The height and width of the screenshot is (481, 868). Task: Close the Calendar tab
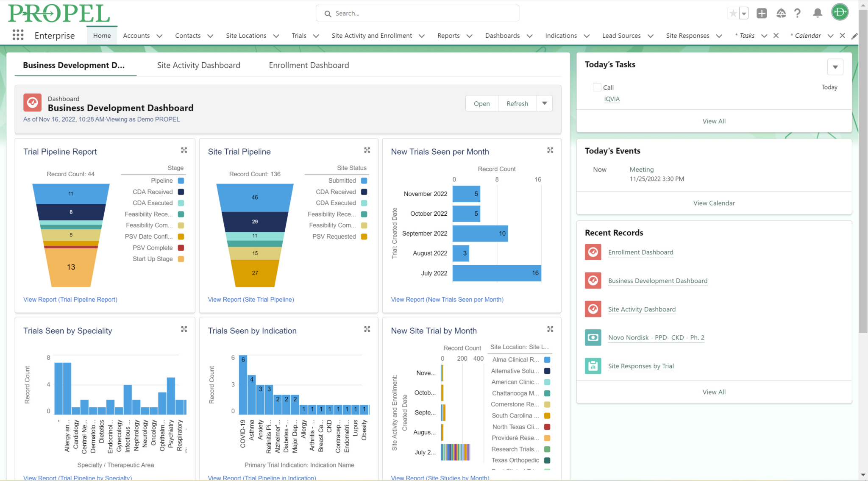[843, 36]
